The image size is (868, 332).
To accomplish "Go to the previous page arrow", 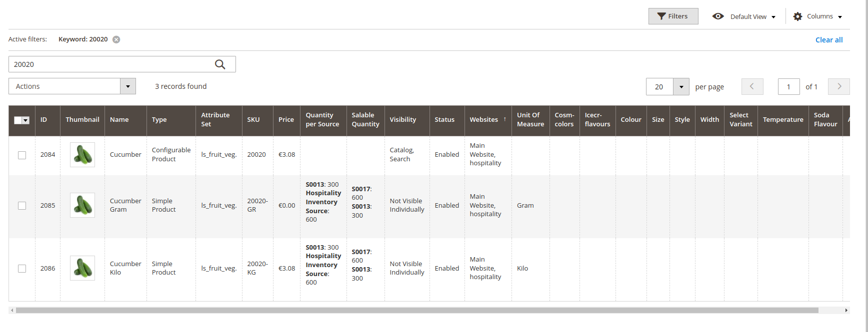I will pyautogui.click(x=752, y=86).
